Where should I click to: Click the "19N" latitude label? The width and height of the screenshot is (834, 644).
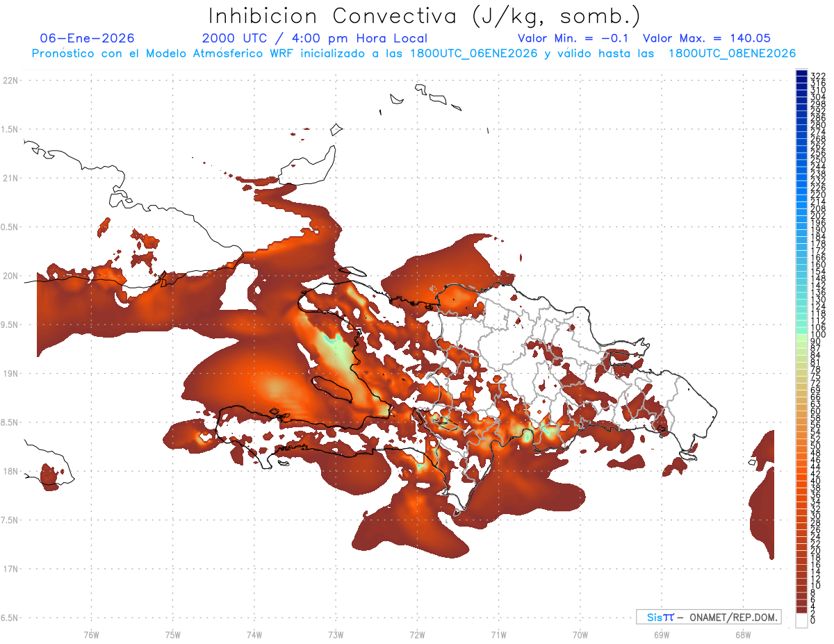pyautogui.click(x=11, y=373)
